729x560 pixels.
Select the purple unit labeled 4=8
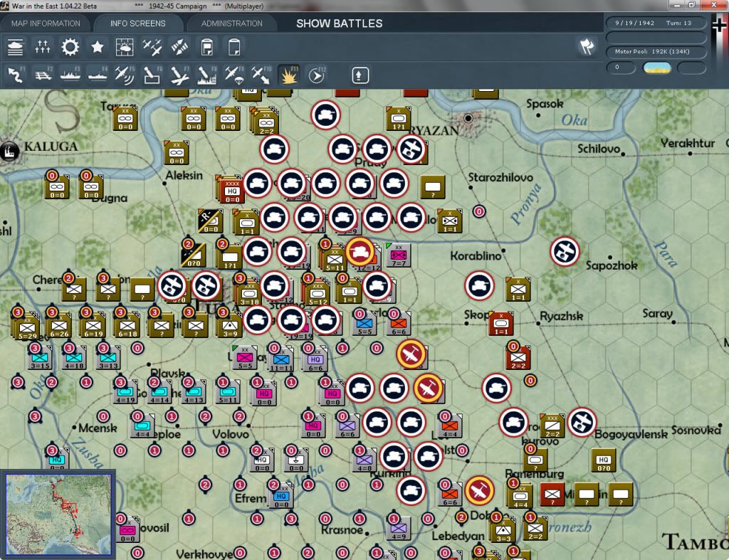364,461
